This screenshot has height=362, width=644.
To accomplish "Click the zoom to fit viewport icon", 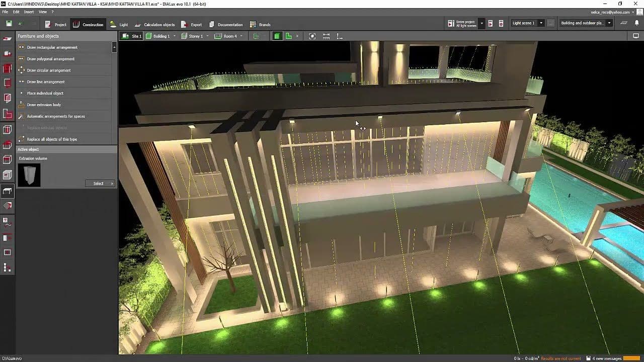I will [x=313, y=36].
